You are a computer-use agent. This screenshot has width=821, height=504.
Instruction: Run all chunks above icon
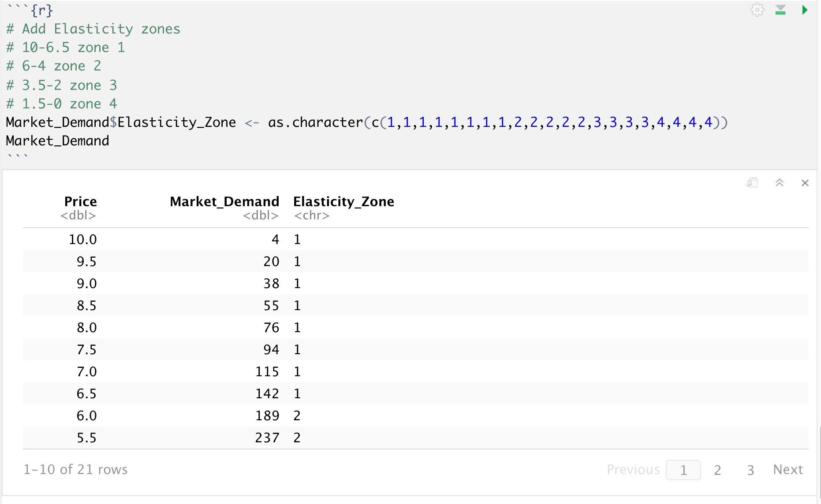point(780,10)
